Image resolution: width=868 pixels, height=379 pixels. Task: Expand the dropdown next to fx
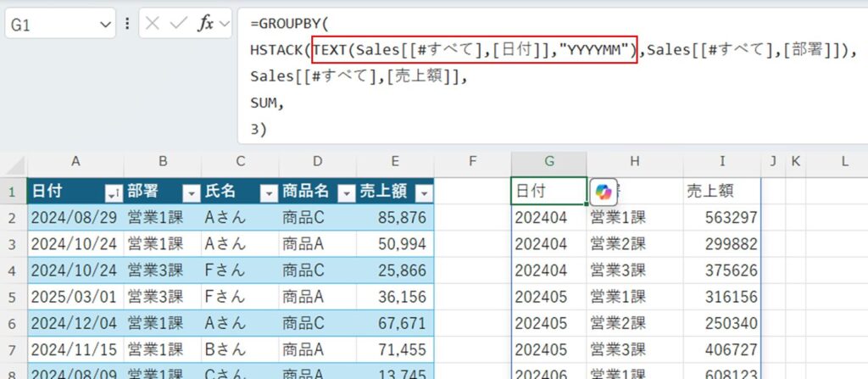click(x=224, y=24)
